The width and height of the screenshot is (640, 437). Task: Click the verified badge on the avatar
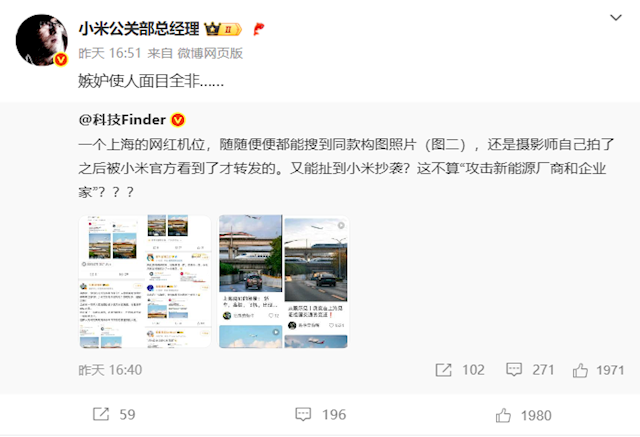(61, 60)
